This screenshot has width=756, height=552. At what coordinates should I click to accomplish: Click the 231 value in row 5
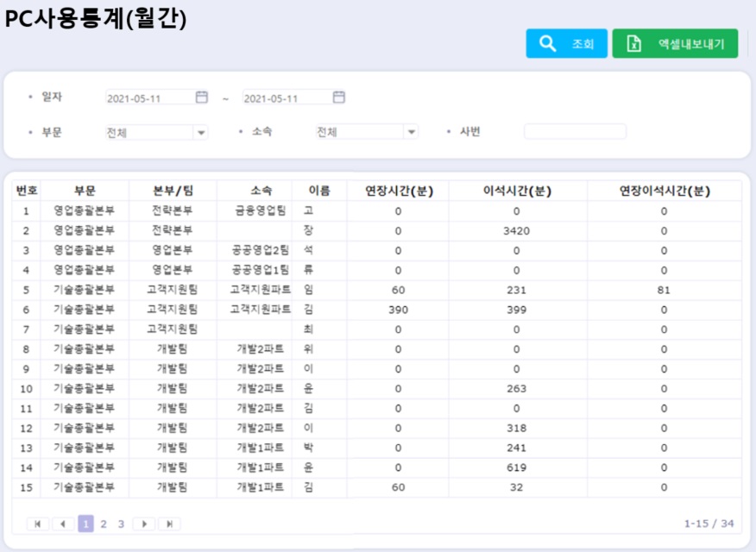[x=516, y=290]
